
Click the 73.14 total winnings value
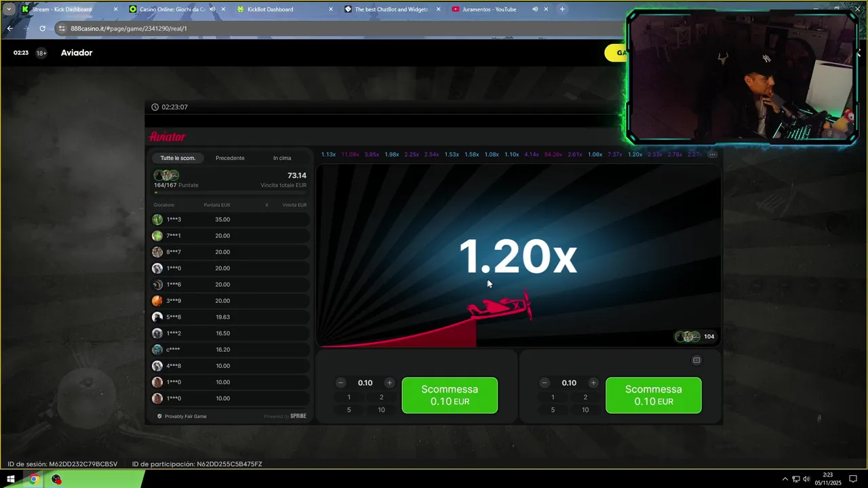click(297, 176)
